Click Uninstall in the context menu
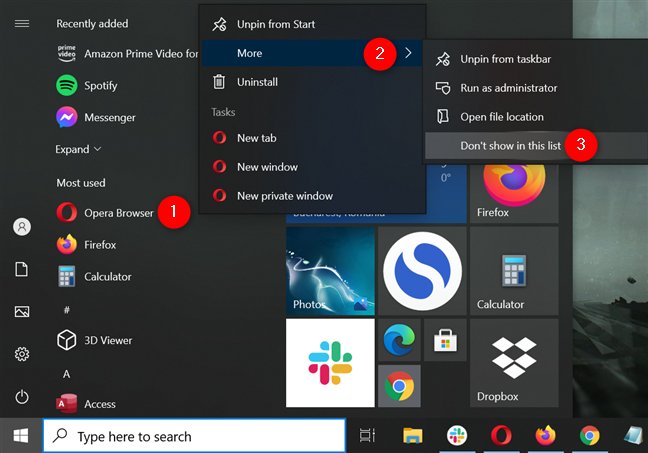This screenshot has height=453, width=648. [257, 82]
